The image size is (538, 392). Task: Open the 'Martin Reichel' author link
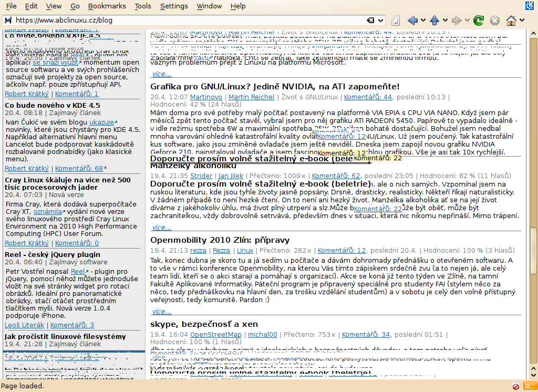coord(252,97)
